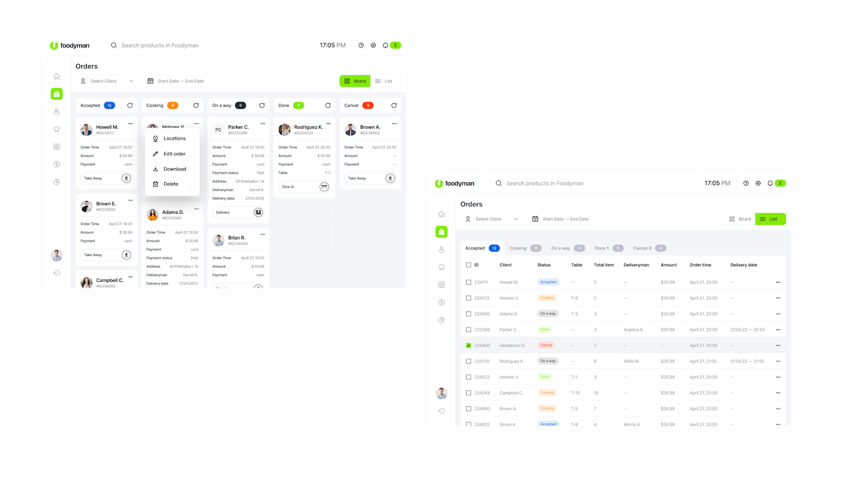Image resolution: width=868 pixels, height=488 pixels.
Task: Switch to Board from the list view
Action: point(740,219)
